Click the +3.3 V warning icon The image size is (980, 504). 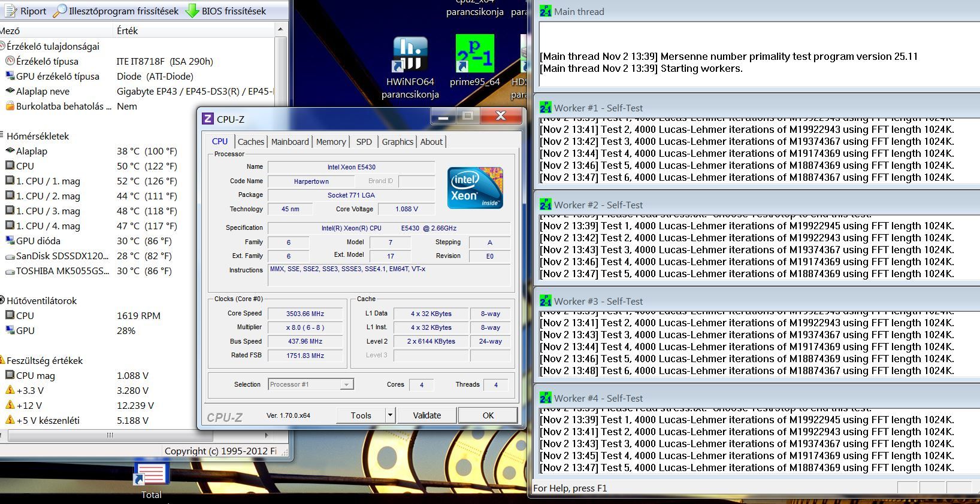click(x=10, y=390)
